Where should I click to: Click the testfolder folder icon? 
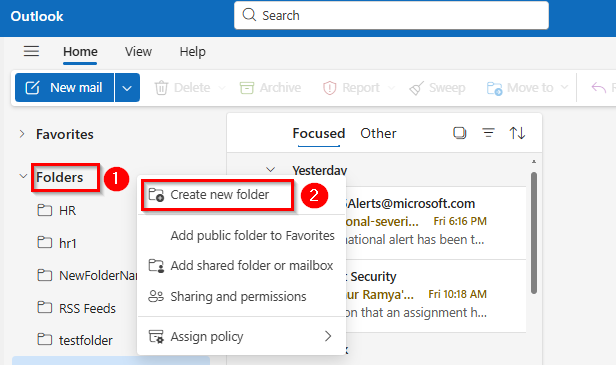[44, 339]
